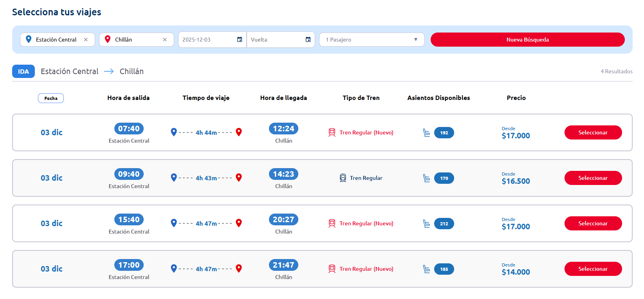
Task: Clear the Estación Central origin field
Action: tap(86, 40)
